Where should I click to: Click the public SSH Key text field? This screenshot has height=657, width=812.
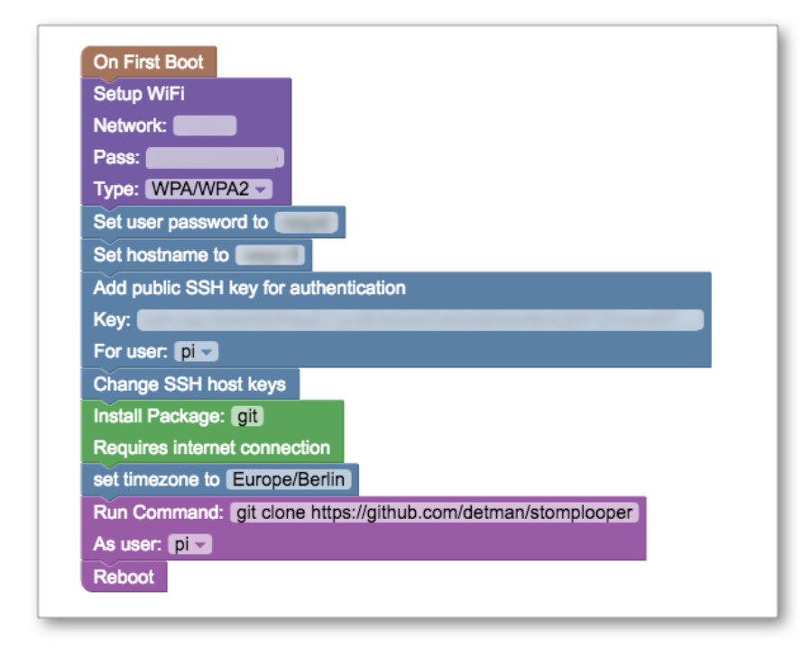click(x=420, y=319)
